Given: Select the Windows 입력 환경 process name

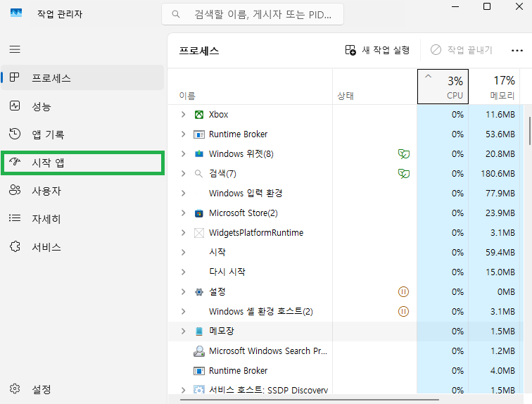Looking at the screenshot, I should [x=246, y=194].
